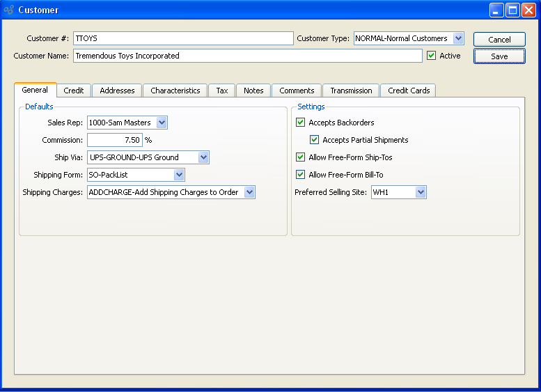
Task: Maximize the Customer window
Action: tap(512, 10)
